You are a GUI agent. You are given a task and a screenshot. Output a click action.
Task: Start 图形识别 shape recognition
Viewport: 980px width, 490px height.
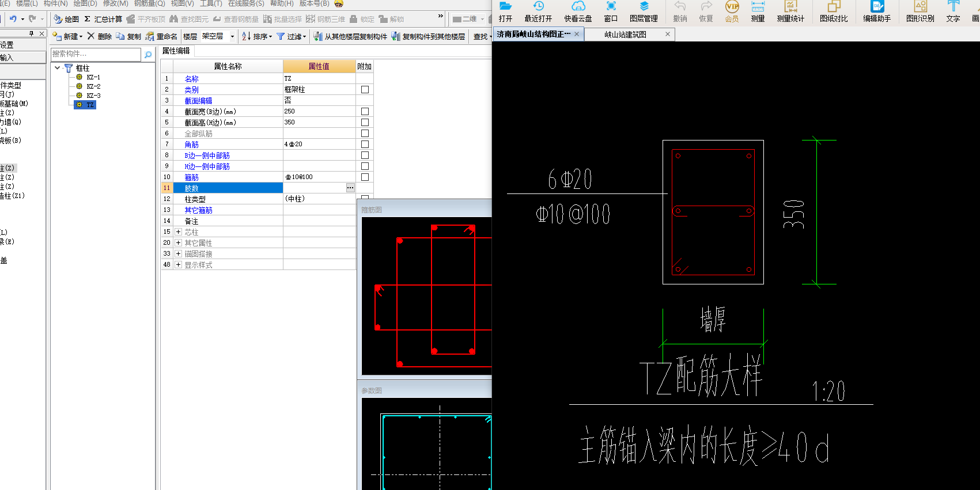point(920,12)
